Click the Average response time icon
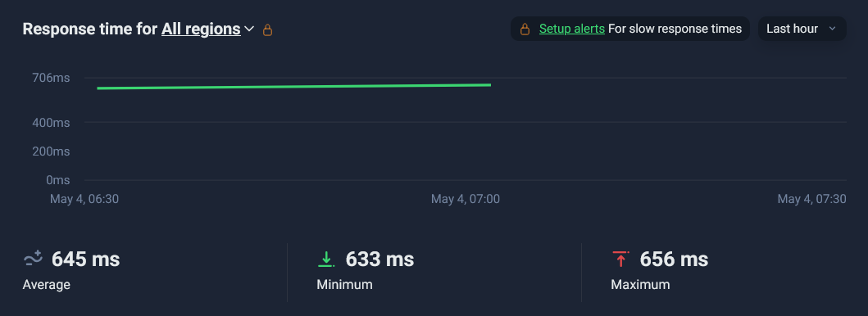868x316 pixels. tap(34, 259)
